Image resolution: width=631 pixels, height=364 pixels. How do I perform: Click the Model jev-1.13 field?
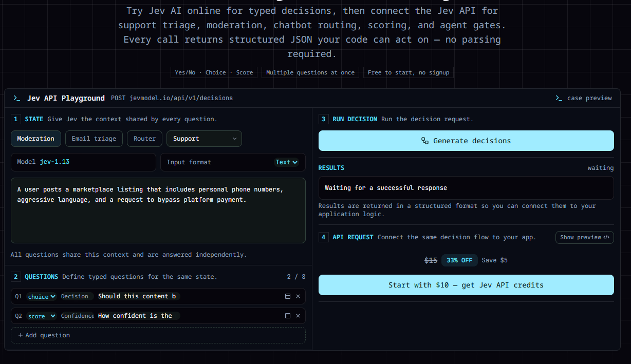(83, 162)
